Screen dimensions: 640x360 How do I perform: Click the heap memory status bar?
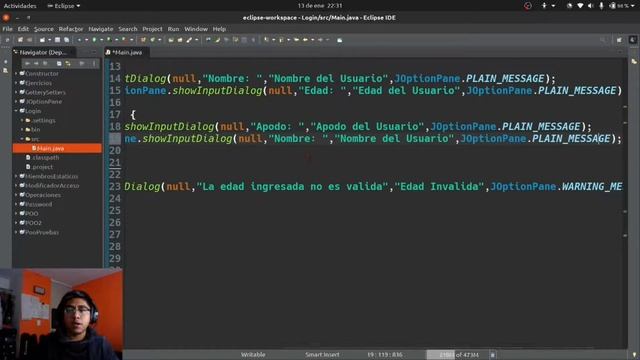pyautogui.click(x=456, y=355)
